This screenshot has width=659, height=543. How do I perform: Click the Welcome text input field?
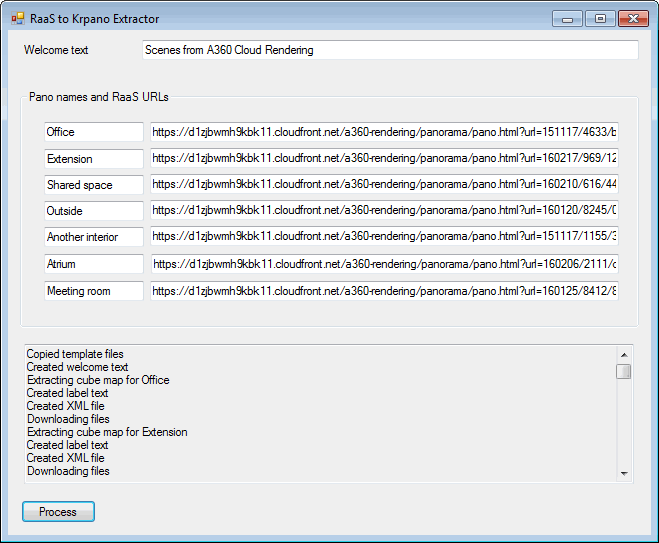click(x=389, y=50)
